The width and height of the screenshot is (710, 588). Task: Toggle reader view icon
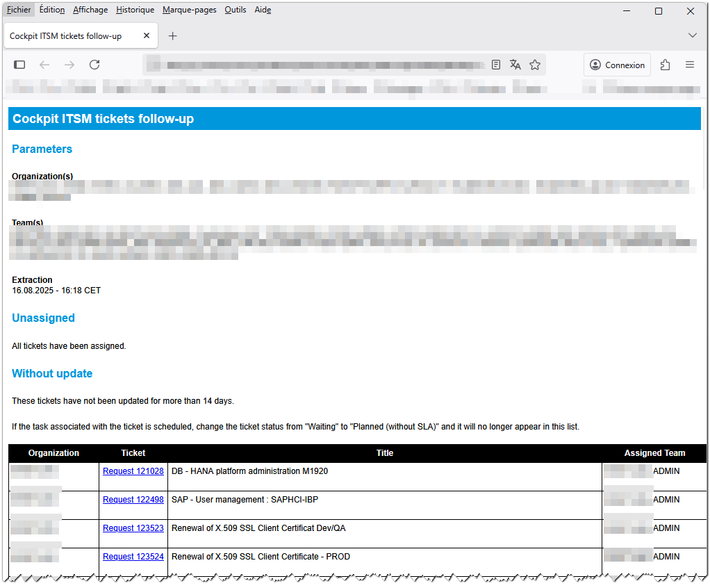click(495, 65)
